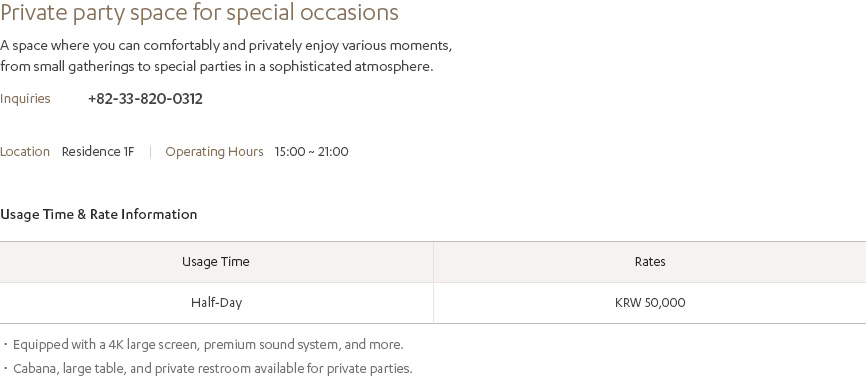Click the vertical divider between Location and Operating Hours

[x=150, y=152]
